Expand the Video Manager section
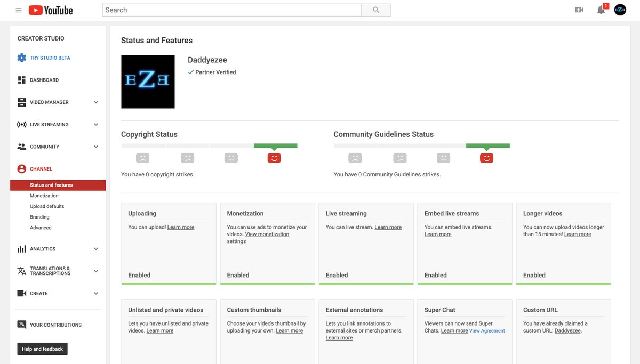This screenshot has width=640, height=364. pyautogui.click(x=96, y=102)
